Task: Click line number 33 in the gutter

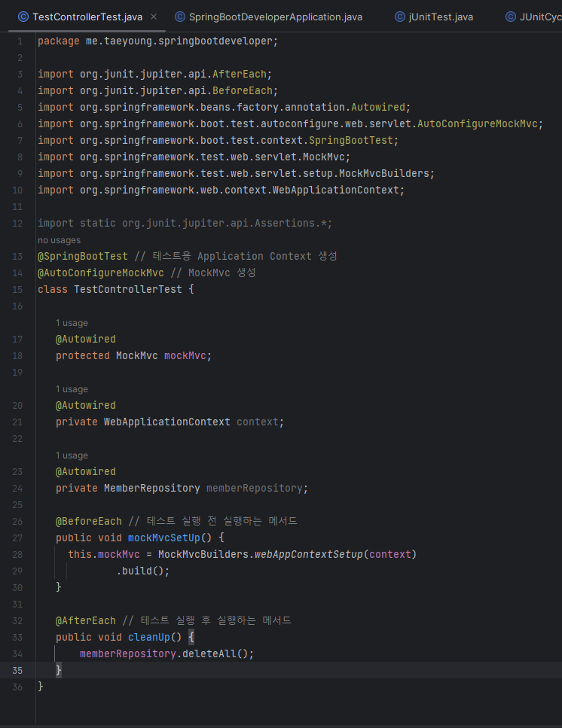Action: point(17,638)
